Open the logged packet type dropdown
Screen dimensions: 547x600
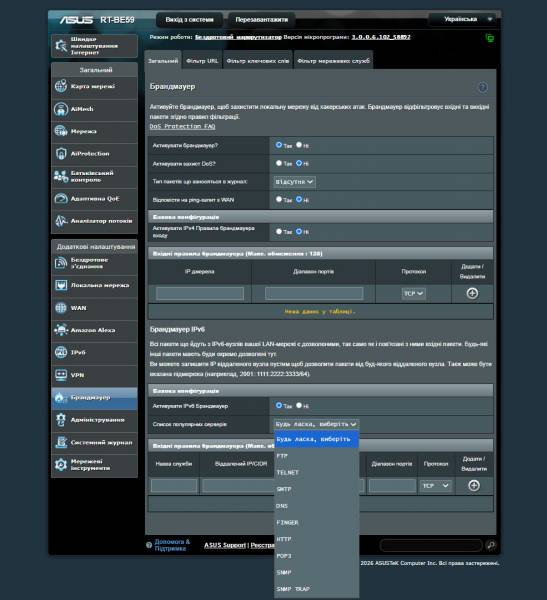294,182
